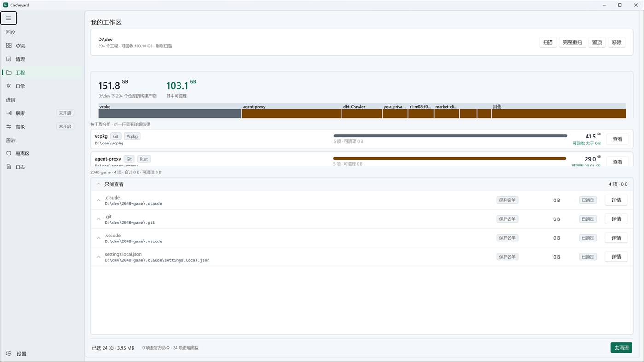
Task: Open the 设置 gear icon
Action: point(9,354)
